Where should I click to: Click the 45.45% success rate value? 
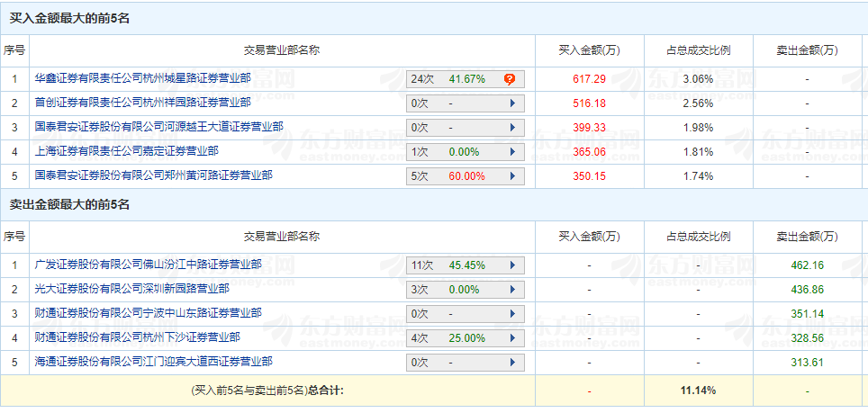(x=466, y=265)
